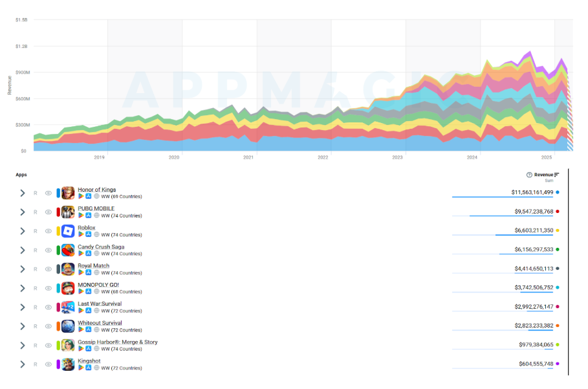Click the 2023 marker on chart timeline
Image resolution: width=588 pixels, height=389 pixels.
pos(397,157)
